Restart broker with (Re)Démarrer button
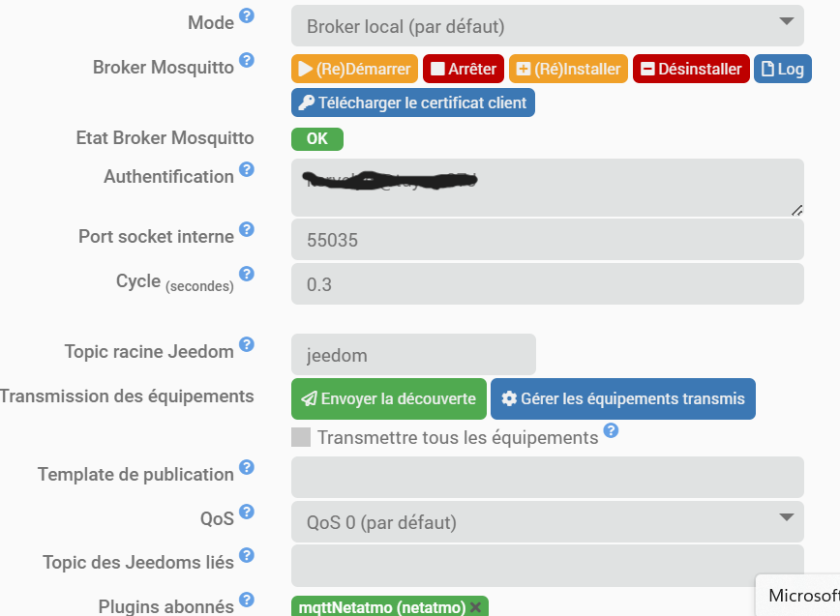Viewport: 840px width, 616px height. point(354,69)
